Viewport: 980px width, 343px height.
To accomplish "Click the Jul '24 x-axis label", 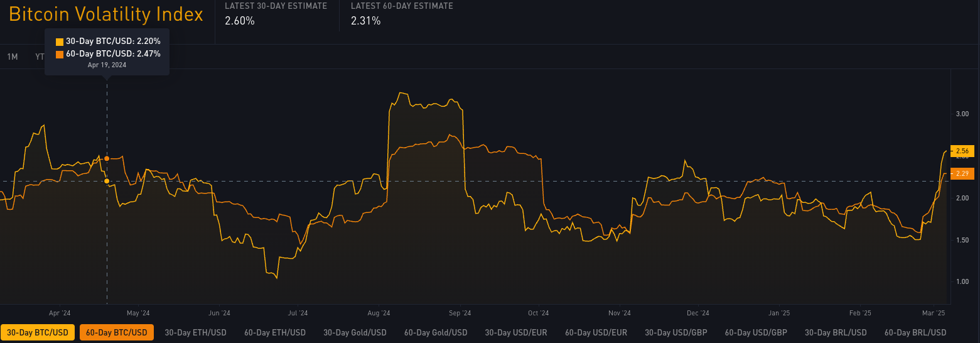I will pos(298,313).
